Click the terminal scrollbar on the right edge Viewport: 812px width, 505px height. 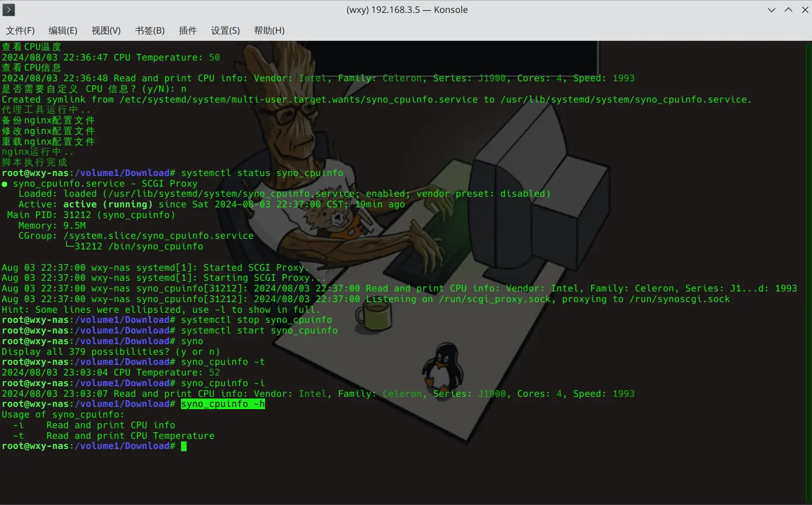[808, 269]
